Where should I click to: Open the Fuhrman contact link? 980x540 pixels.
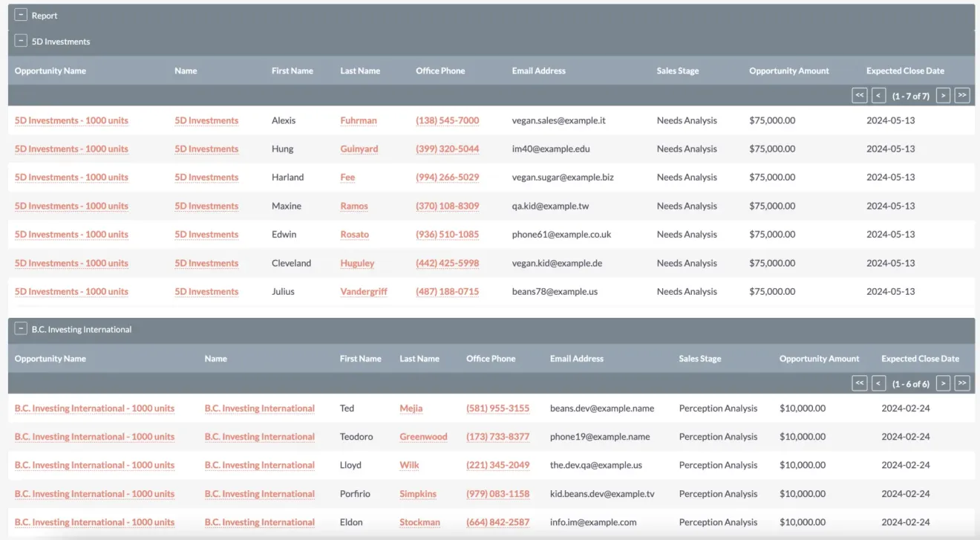pos(359,120)
